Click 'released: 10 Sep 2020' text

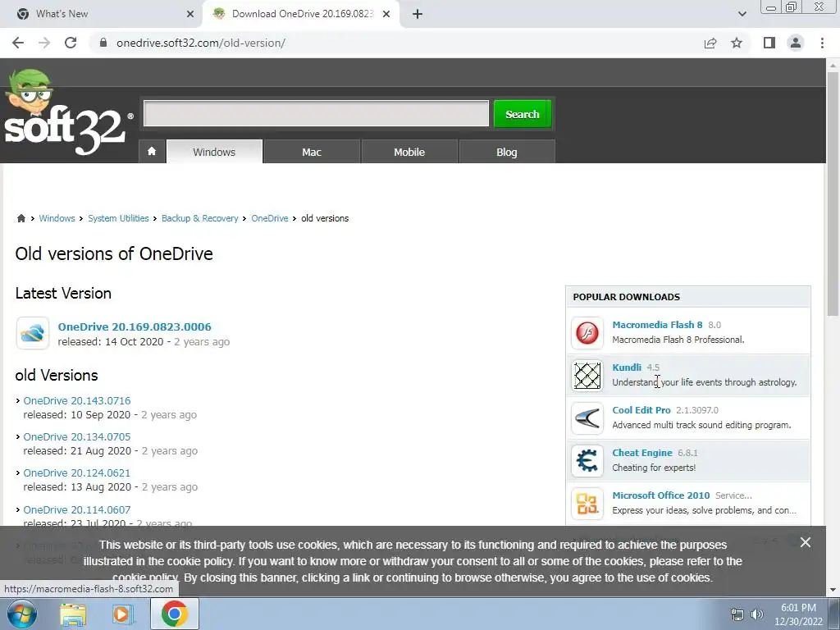coord(76,414)
